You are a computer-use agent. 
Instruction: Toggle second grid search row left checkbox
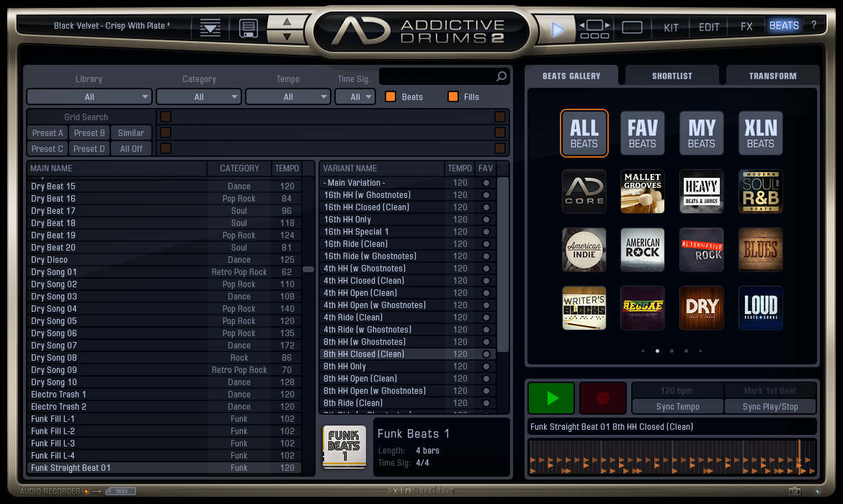166,132
